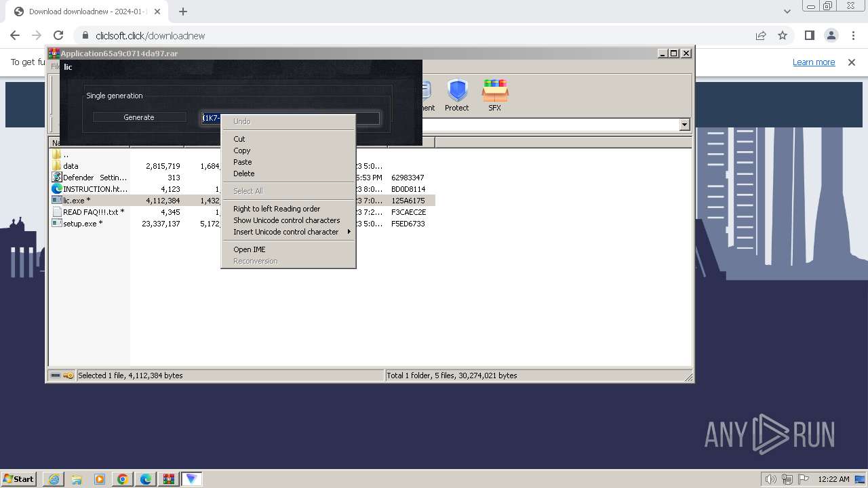
Task: Open the Windows Start menu
Action: point(19,479)
